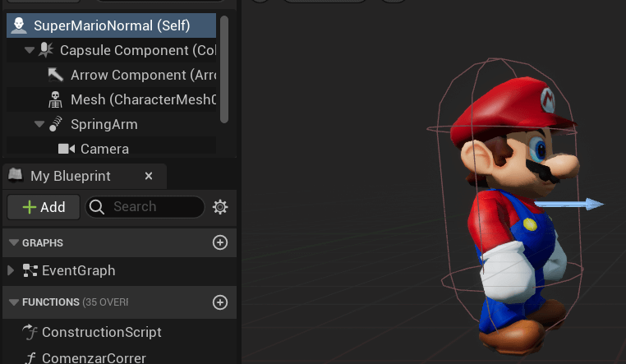The image size is (626, 364).
Task: Click the SuperMarioNormal actor icon
Action: click(19, 25)
